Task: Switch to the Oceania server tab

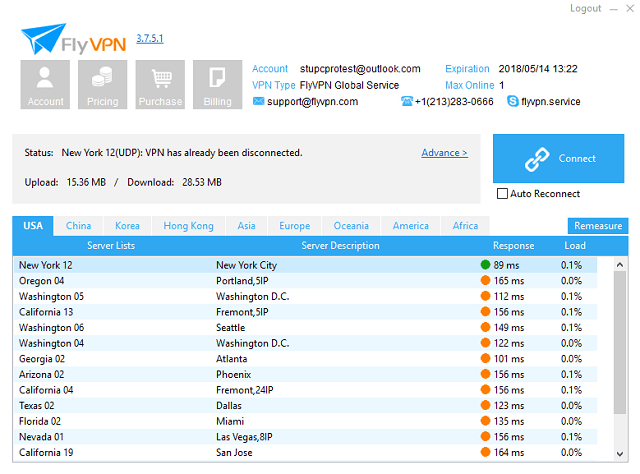Action: point(351,226)
